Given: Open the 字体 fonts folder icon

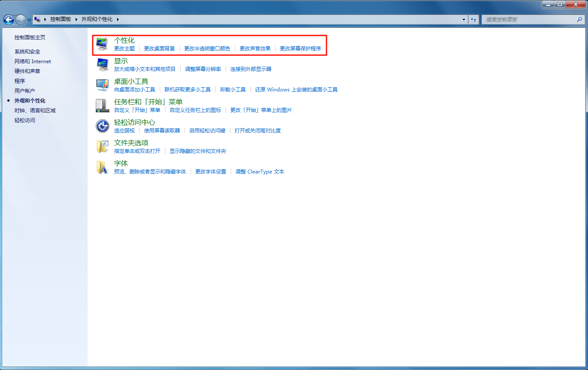Looking at the screenshot, I should pos(102,167).
